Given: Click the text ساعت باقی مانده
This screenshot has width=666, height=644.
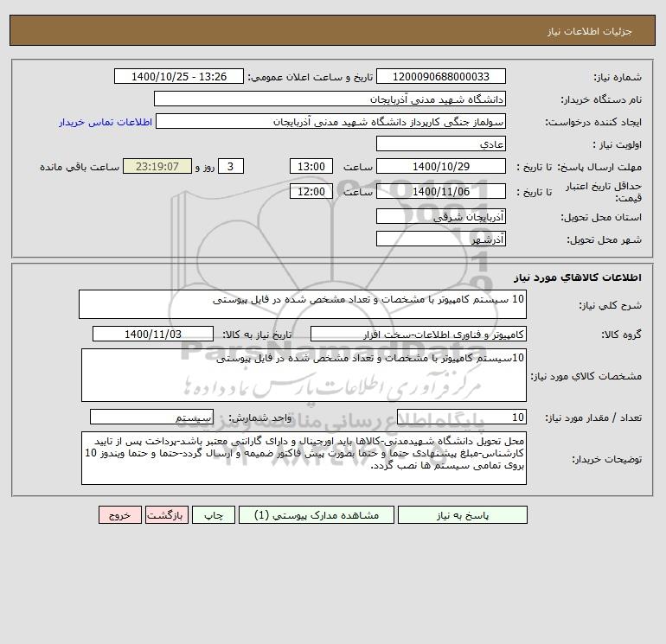Looking at the screenshot, I should click(80, 167).
